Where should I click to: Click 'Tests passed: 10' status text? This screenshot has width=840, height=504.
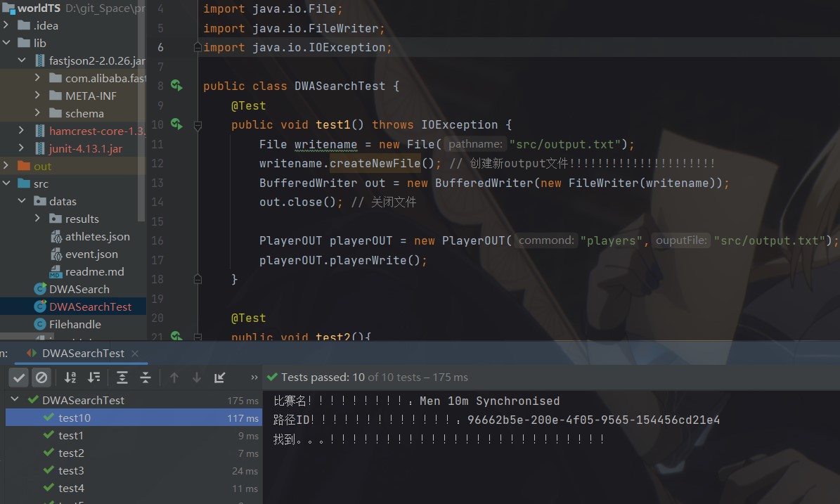click(x=323, y=377)
